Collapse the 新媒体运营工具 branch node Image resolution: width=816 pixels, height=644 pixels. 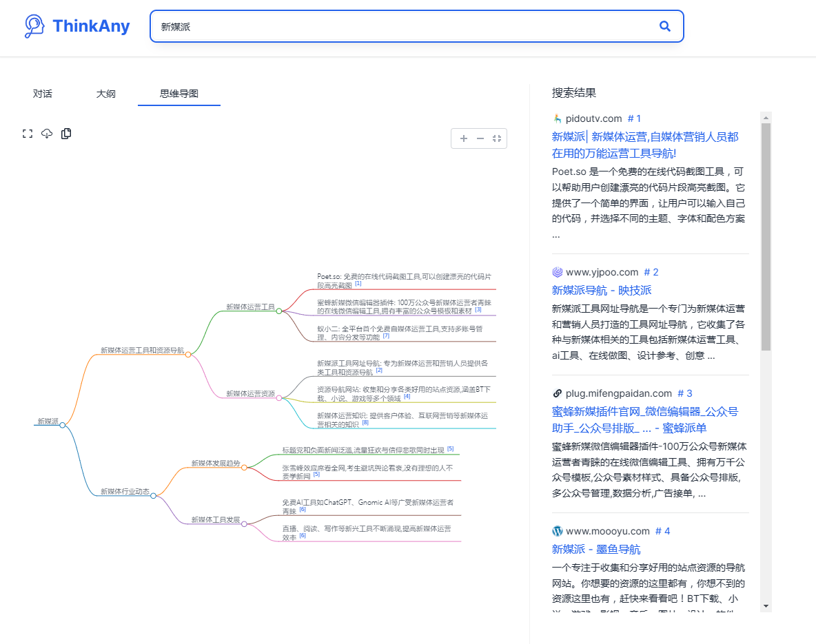[x=279, y=311]
